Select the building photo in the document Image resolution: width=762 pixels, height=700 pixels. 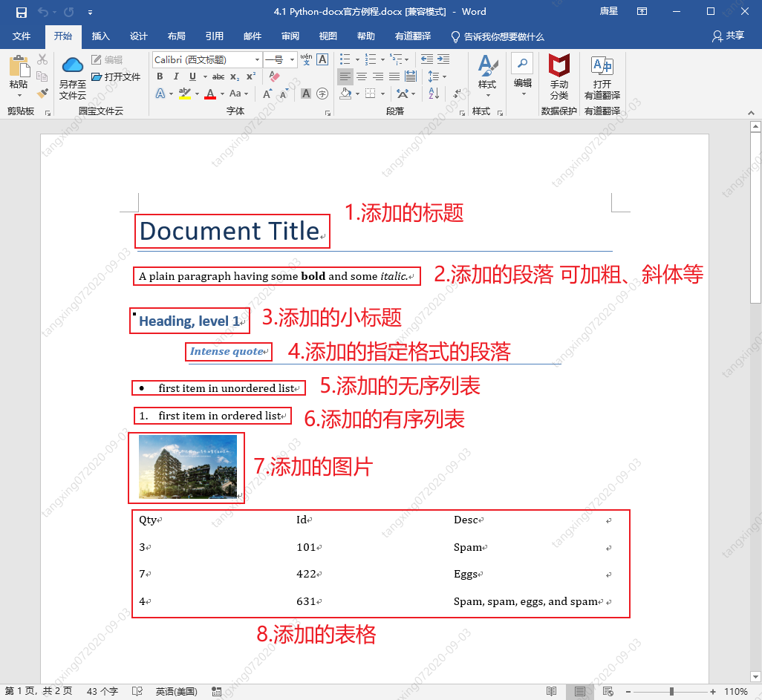point(186,467)
